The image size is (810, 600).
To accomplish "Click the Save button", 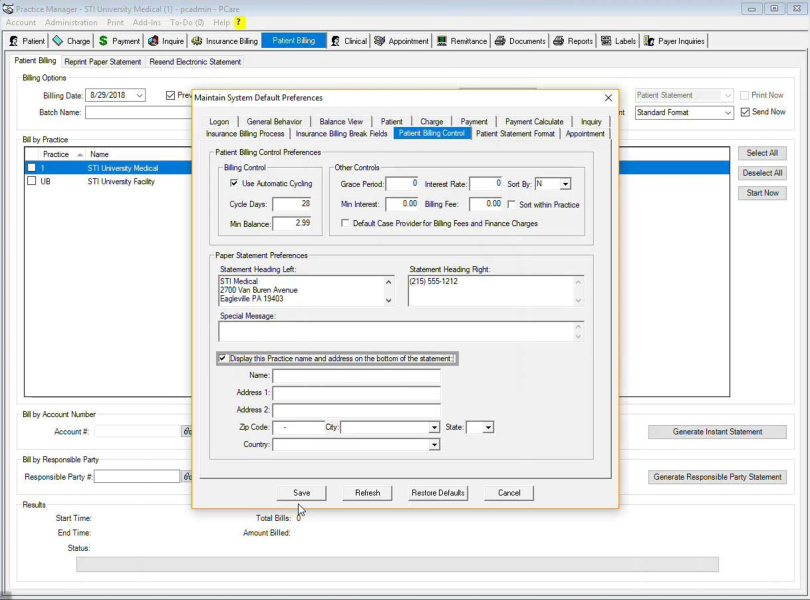I will [302, 493].
